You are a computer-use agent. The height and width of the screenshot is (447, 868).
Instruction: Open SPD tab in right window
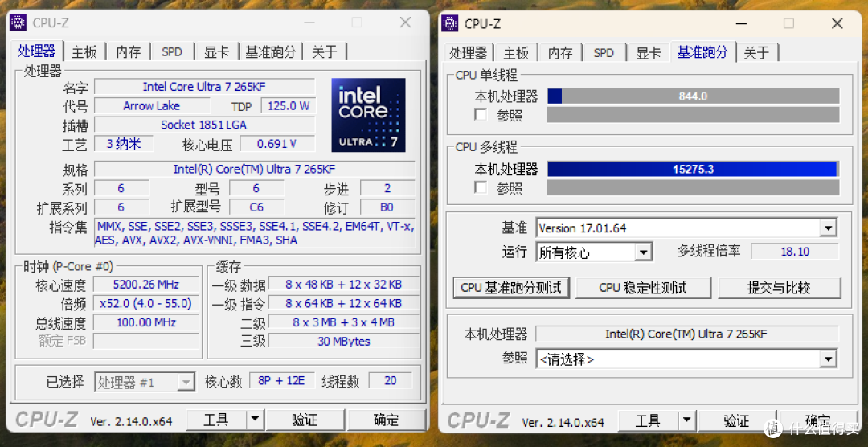[x=604, y=52]
